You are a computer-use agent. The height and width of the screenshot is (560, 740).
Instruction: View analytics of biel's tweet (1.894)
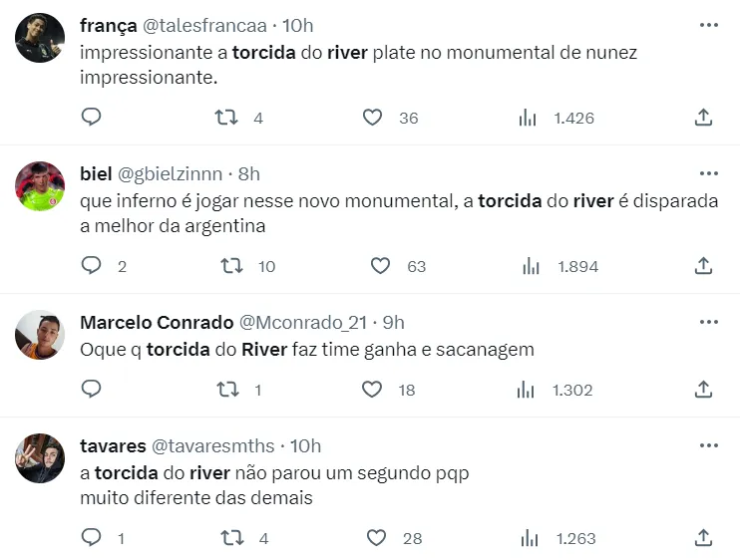pos(532,266)
